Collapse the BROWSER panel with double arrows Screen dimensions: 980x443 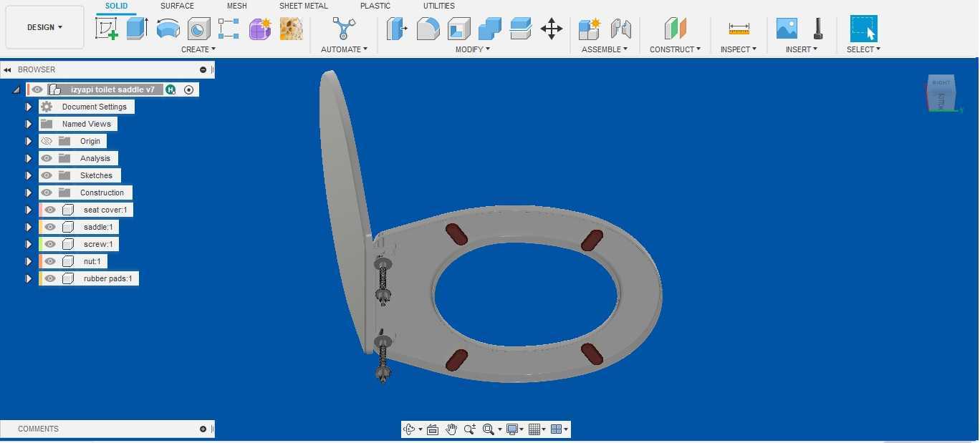coord(7,69)
